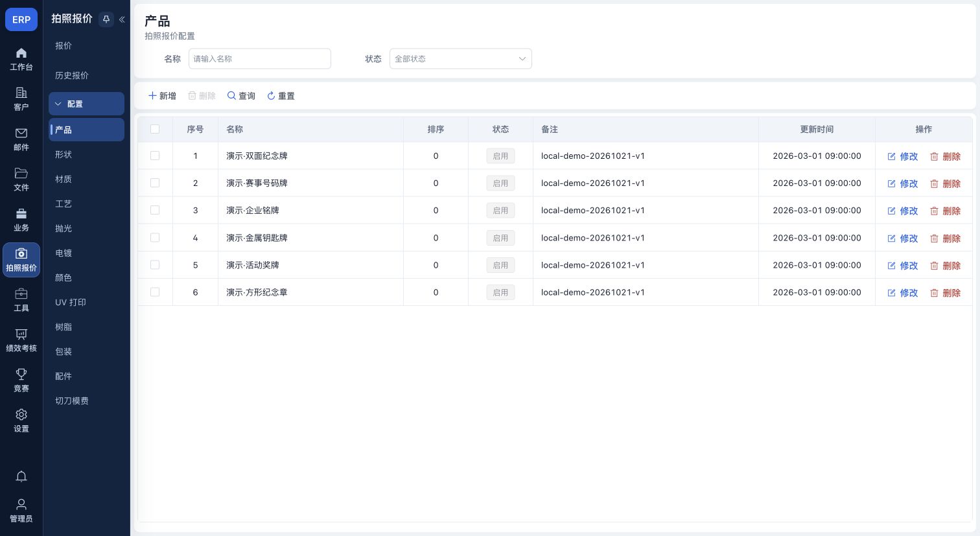Click 新增 to add a product

[x=162, y=96]
